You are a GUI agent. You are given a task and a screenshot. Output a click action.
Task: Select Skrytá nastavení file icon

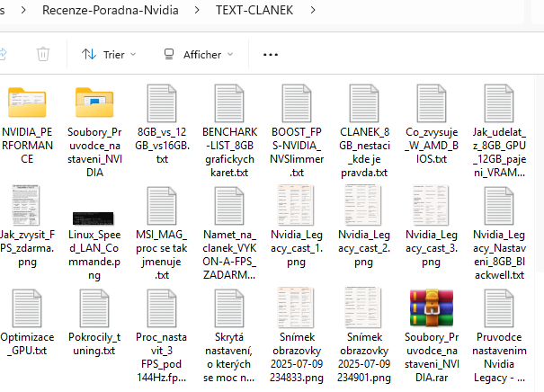[229, 308]
